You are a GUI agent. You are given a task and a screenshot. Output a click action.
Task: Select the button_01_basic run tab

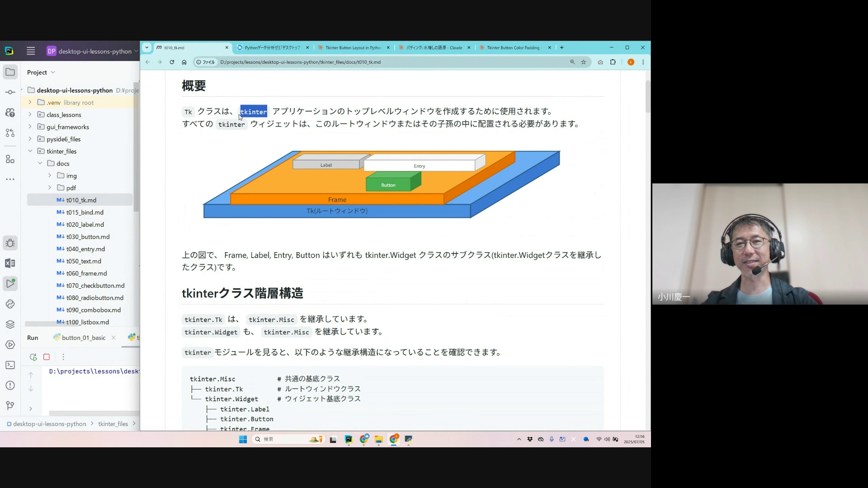[84, 338]
